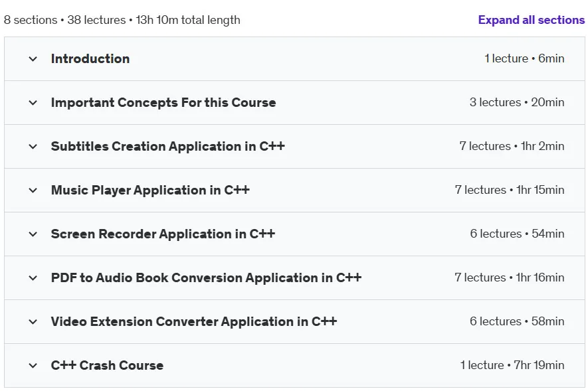Open Music Player Application in C++ title
Viewport: 588px width, 391px height.
click(150, 191)
